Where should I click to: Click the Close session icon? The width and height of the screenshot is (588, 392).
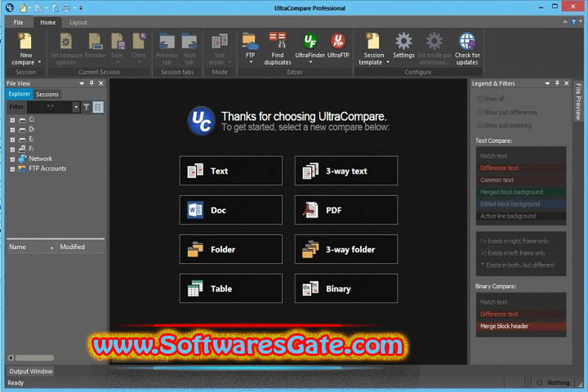coord(139,42)
